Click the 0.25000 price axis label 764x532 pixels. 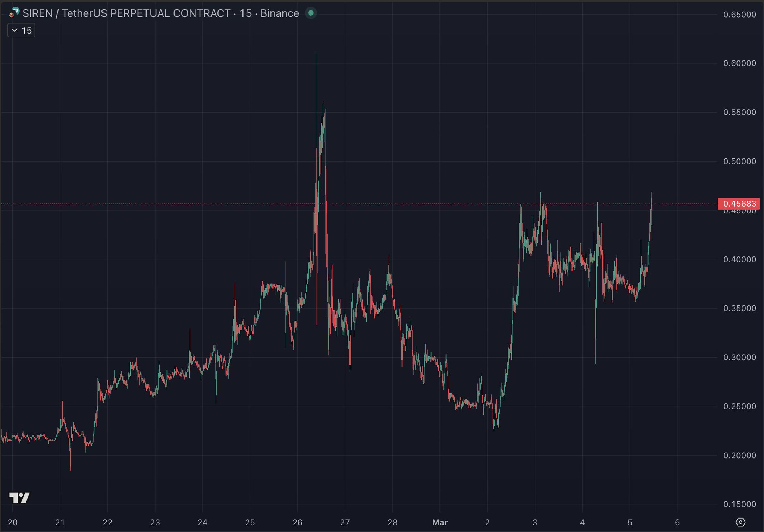pos(739,406)
